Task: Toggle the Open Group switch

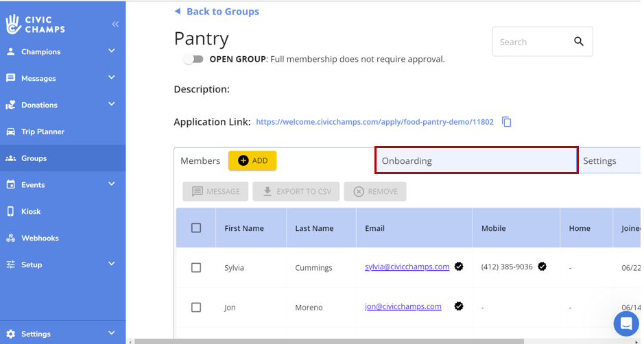Action: pos(193,60)
